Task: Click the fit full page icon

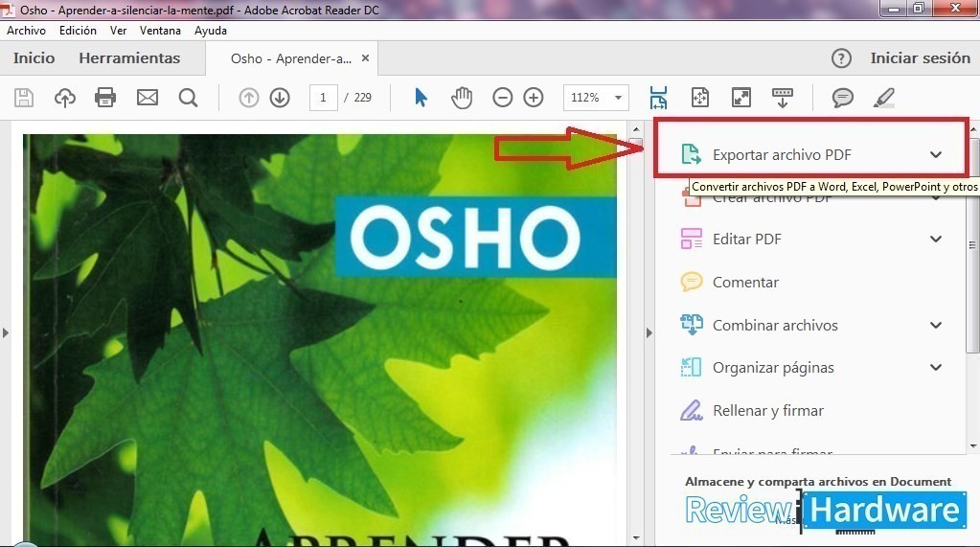Action: click(x=700, y=98)
